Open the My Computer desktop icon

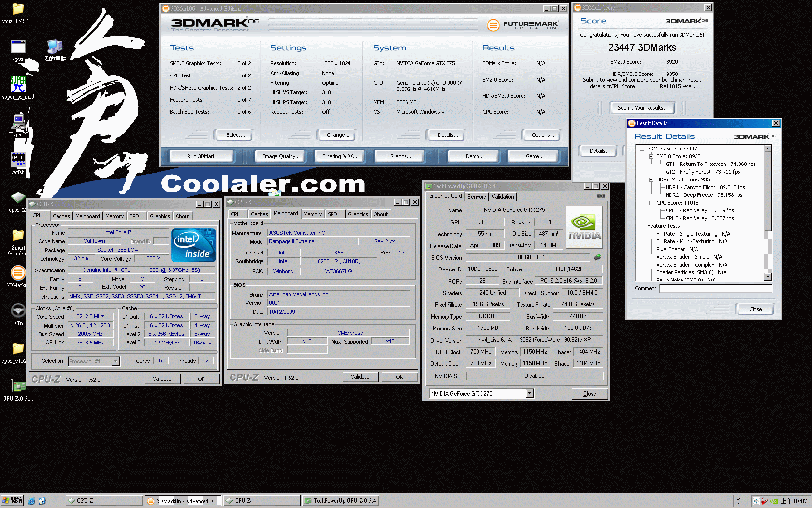tap(55, 46)
